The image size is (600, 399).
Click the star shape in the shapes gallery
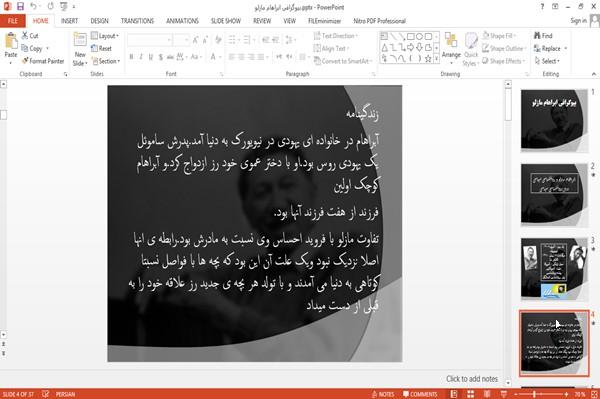point(428,58)
